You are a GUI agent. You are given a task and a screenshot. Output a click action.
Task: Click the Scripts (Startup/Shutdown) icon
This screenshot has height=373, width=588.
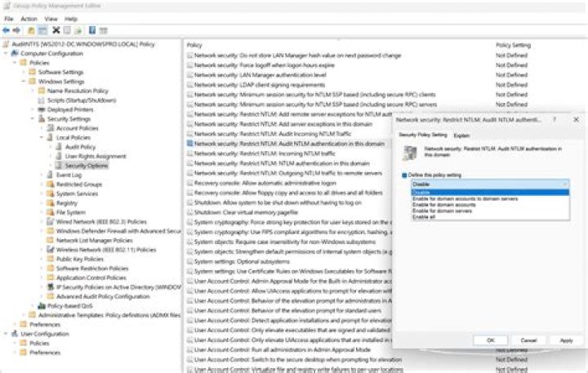tap(42, 100)
